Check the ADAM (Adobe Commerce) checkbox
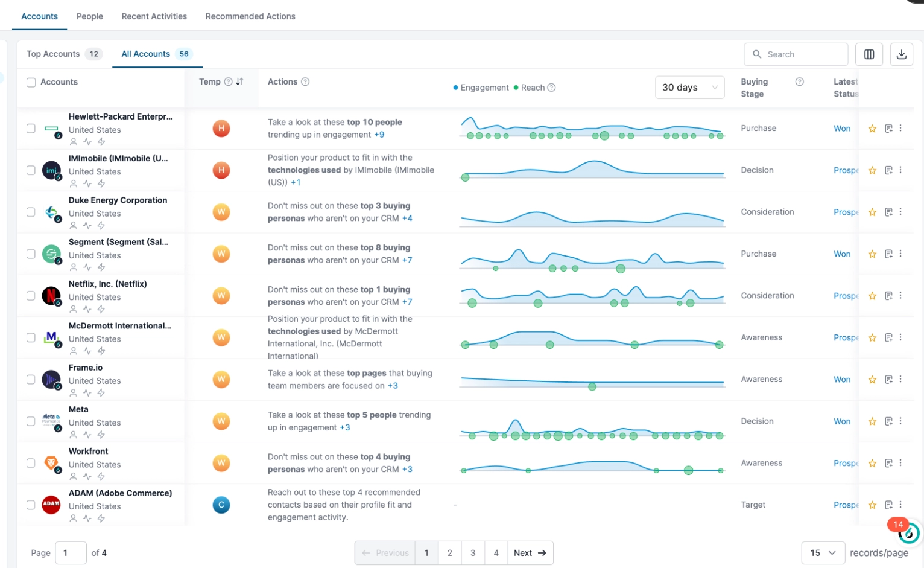924x568 pixels. 31,505
